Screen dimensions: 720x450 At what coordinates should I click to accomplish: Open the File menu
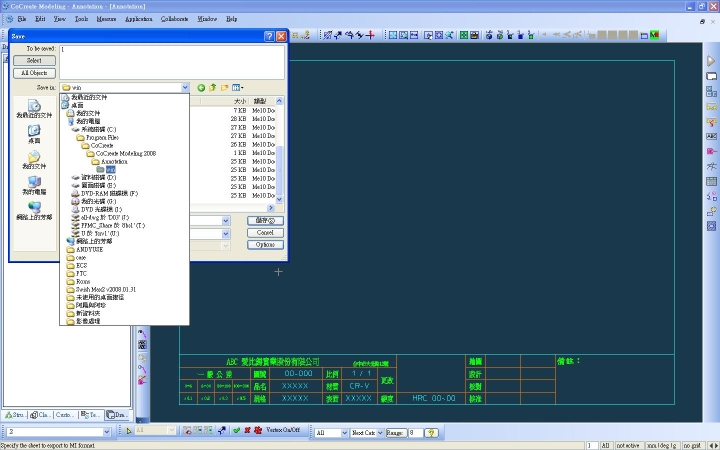(x=22, y=19)
